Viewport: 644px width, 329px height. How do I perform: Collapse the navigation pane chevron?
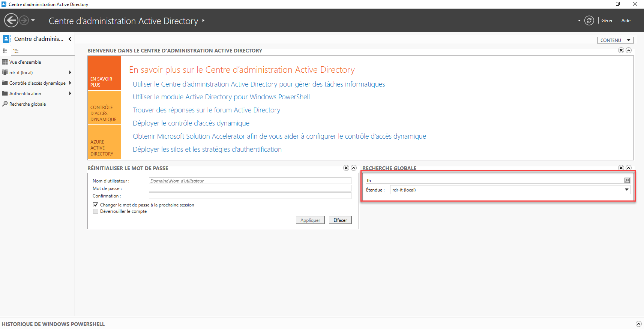[x=70, y=39]
